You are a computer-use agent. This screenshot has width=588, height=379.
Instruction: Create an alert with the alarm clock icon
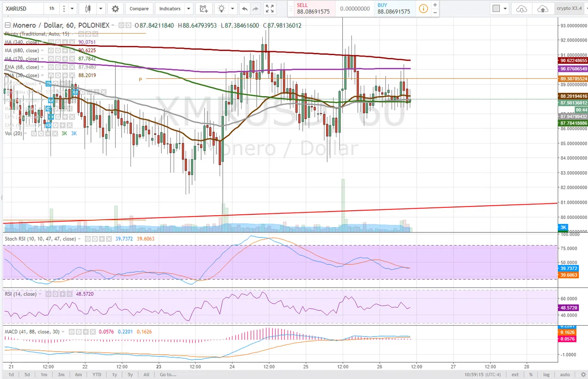coord(203,9)
